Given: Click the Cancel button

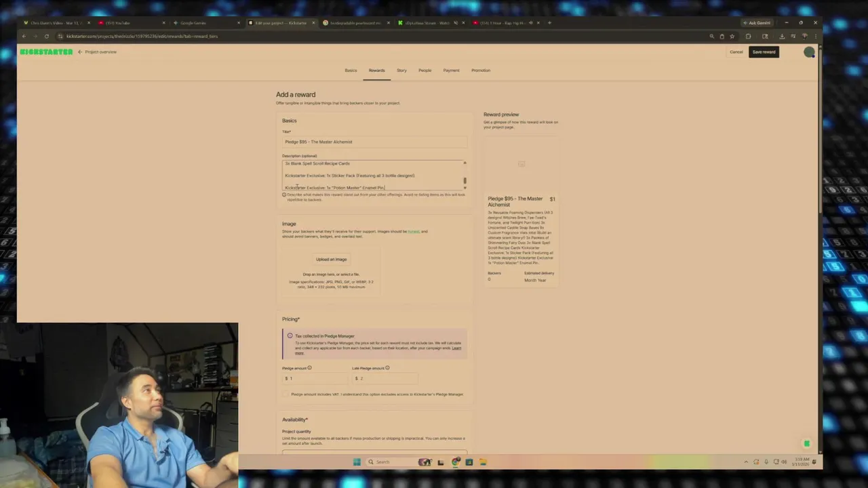Looking at the screenshot, I should point(736,52).
